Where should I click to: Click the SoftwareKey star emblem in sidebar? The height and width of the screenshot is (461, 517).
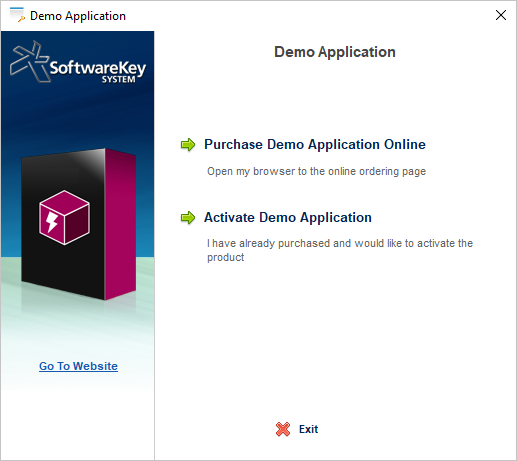30,61
